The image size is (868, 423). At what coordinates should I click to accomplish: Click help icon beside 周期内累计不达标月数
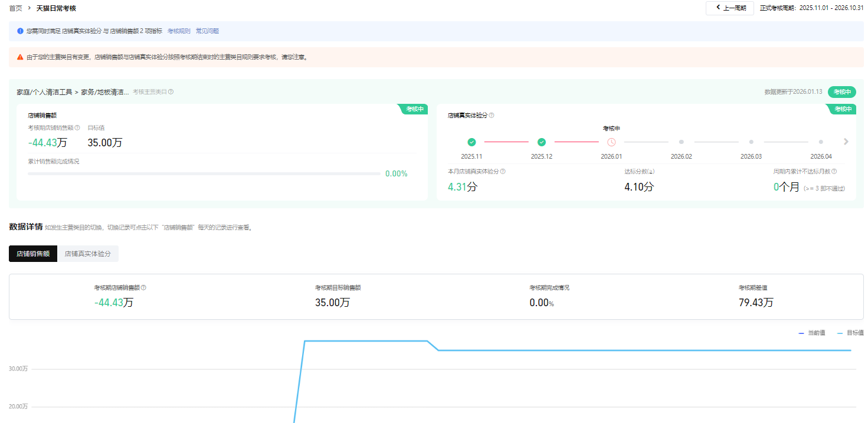tap(834, 172)
